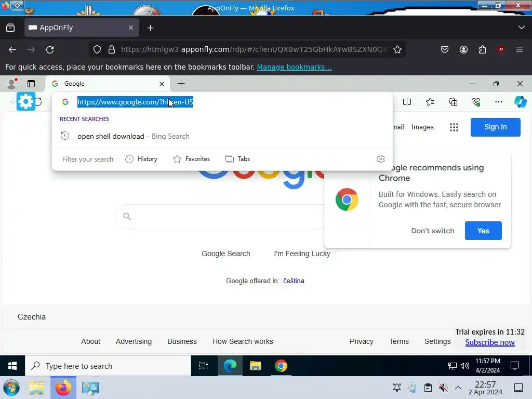Viewport: 532px width, 399px height.
Task: Open address bar suggestion settings gear
Action: 381,159
